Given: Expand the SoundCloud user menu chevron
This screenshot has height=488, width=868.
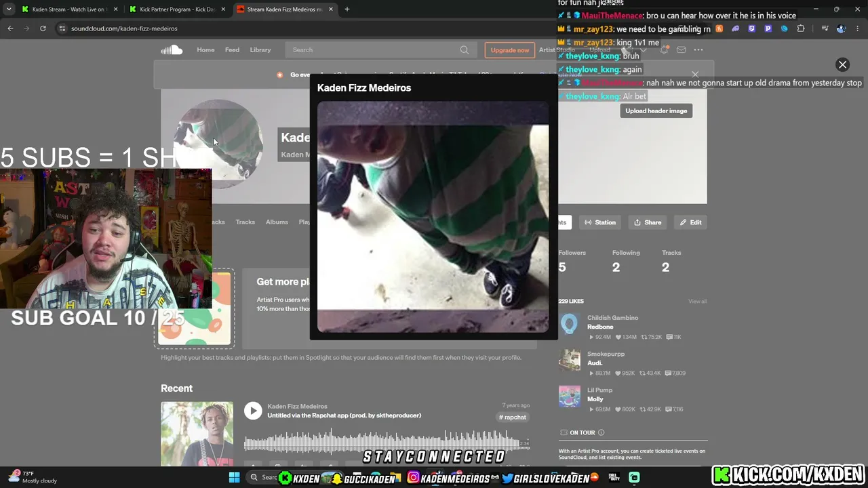Looking at the screenshot, I should 643,50.
